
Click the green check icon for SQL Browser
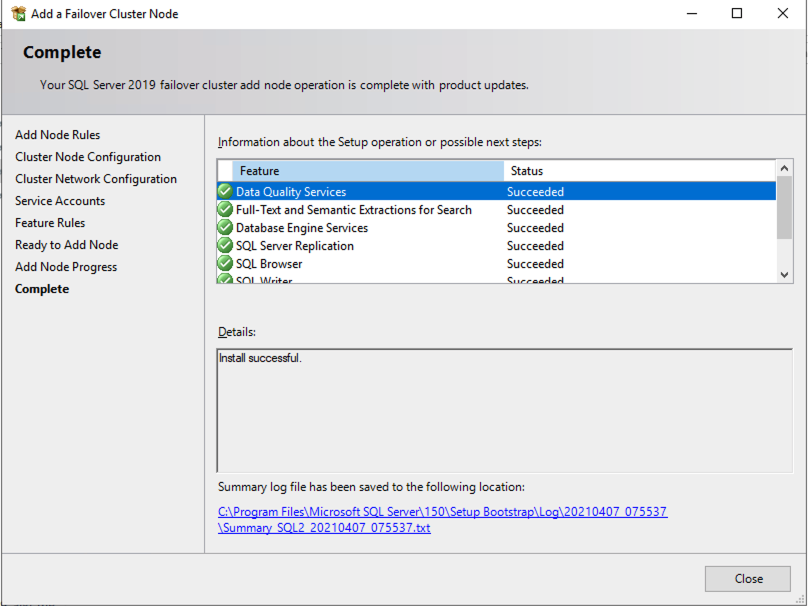[x=225, y=263]
